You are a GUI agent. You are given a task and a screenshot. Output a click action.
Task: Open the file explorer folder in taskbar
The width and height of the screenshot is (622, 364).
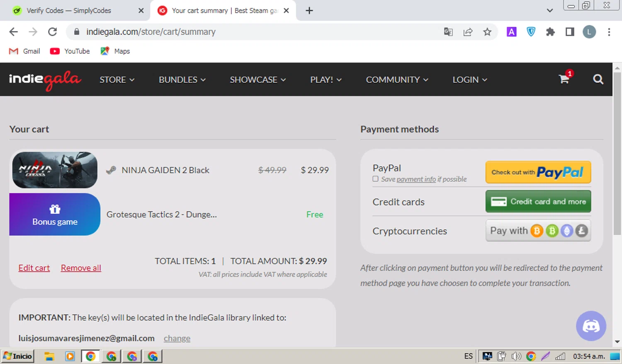[49, 356]
